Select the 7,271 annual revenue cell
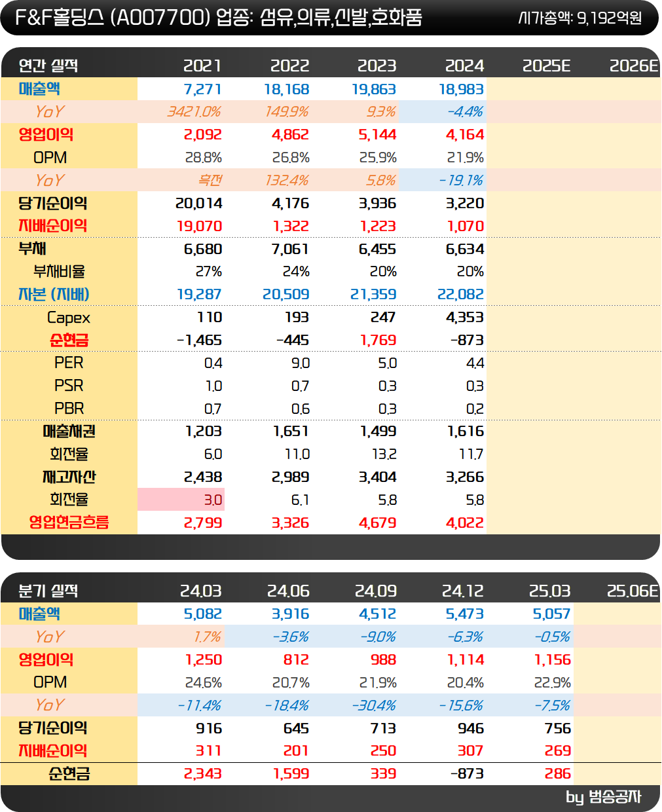This screenshot has height=812, width=662. point(202,89)
